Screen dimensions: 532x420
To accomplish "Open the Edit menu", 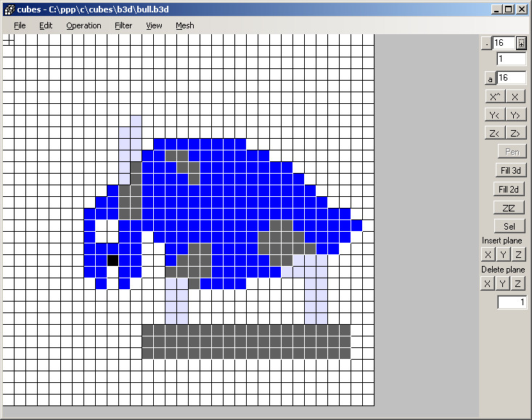I will pos(46,25).
